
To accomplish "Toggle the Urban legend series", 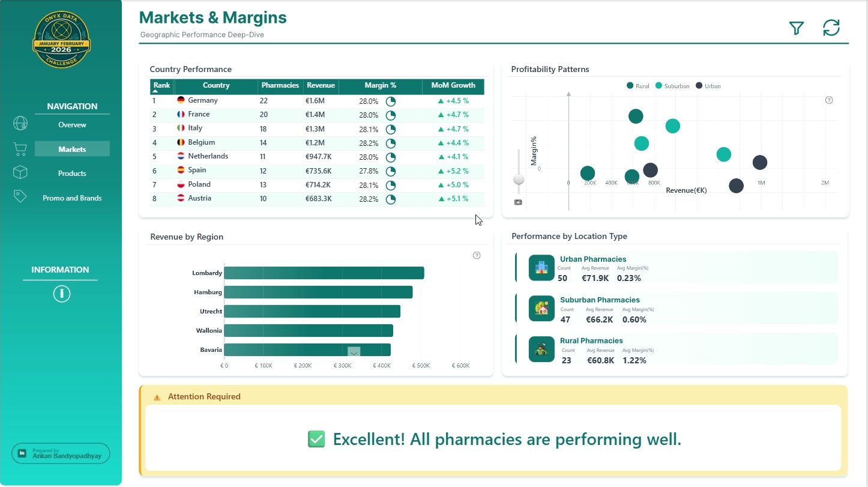I will pos(708,86).
